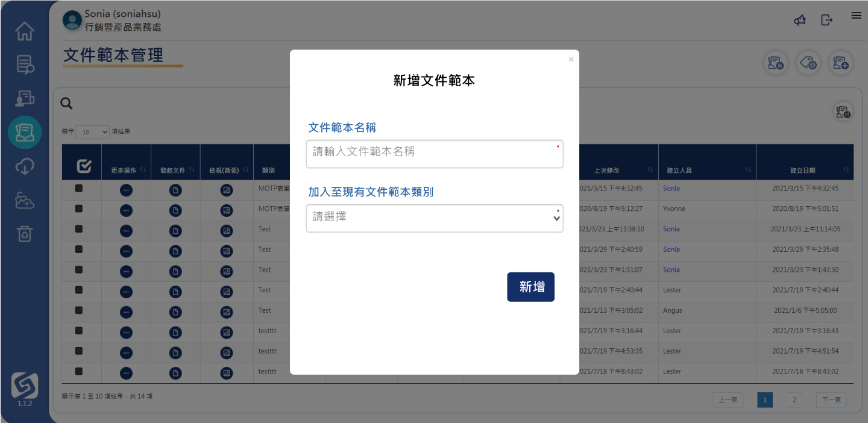Click the logout icon in the header
This screenshot has width=868, height=423.
click(x=827, y=20)
